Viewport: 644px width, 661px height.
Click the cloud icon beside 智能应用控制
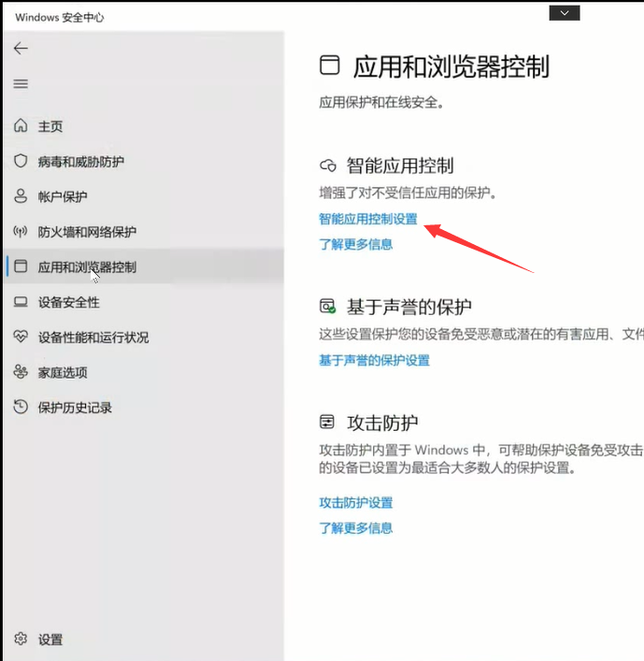click(328, 165)
